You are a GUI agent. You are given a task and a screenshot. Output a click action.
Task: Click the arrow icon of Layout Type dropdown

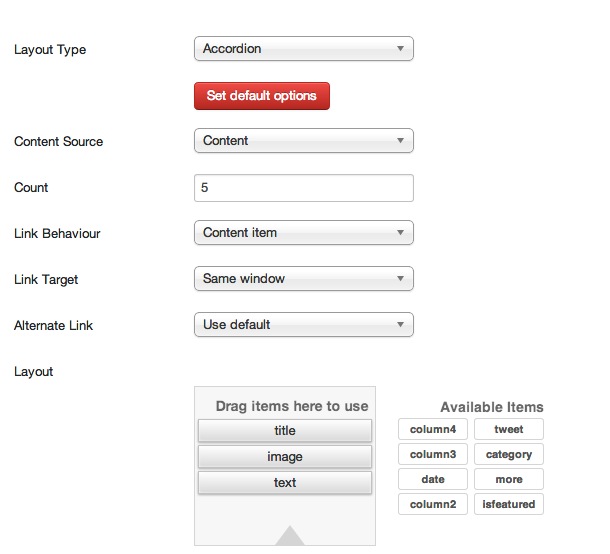pos(400,49)
